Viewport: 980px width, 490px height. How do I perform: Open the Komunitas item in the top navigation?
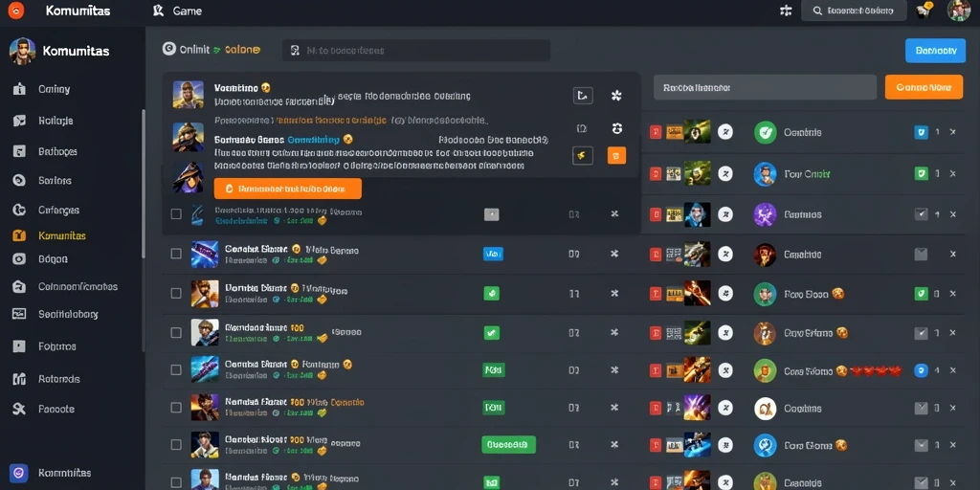[x=78, y=11]
